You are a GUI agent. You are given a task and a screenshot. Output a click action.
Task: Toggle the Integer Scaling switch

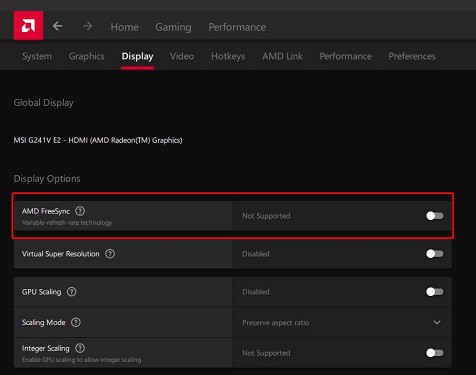435,353
